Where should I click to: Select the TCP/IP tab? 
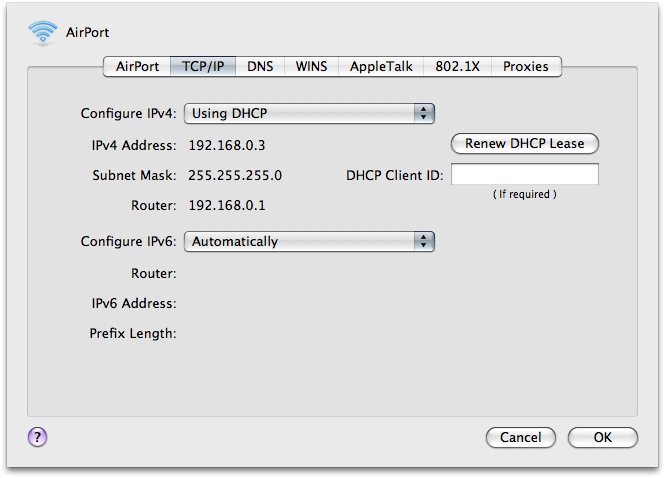point(203,67)
